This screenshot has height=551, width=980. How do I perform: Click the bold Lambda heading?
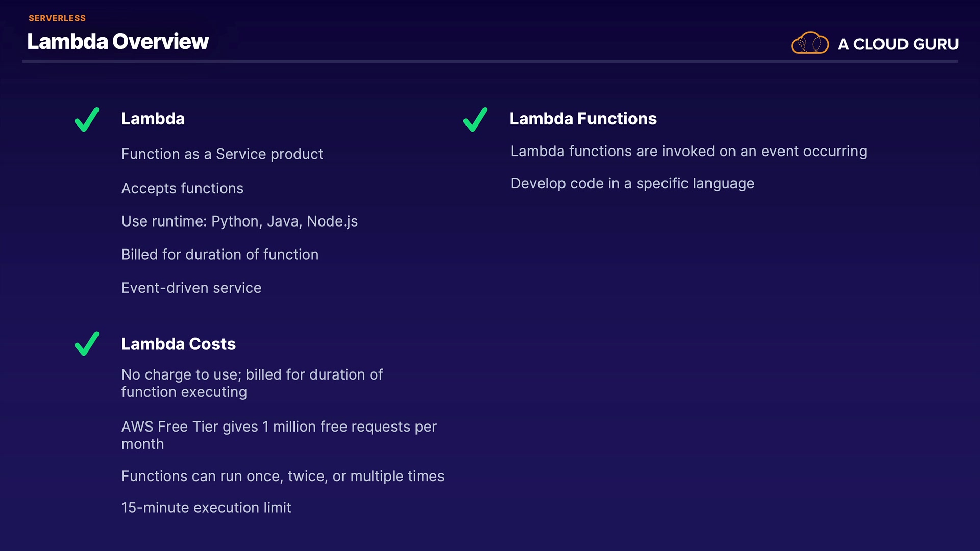click(153, 119)
